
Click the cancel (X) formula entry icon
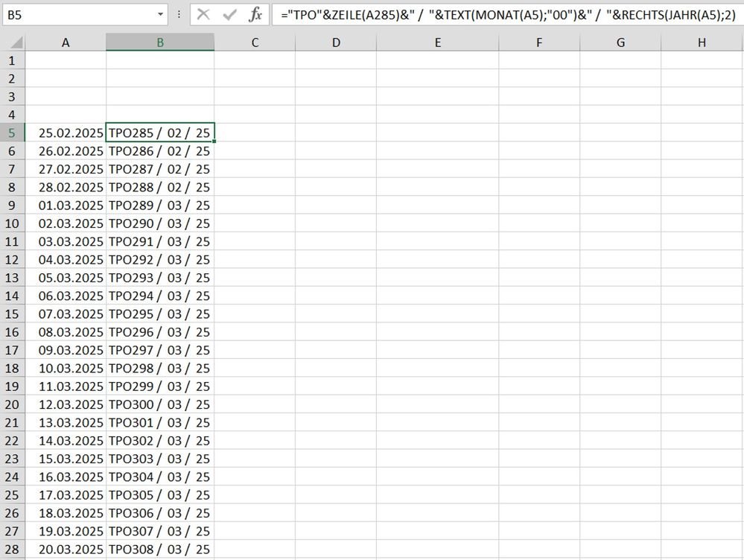203,15
